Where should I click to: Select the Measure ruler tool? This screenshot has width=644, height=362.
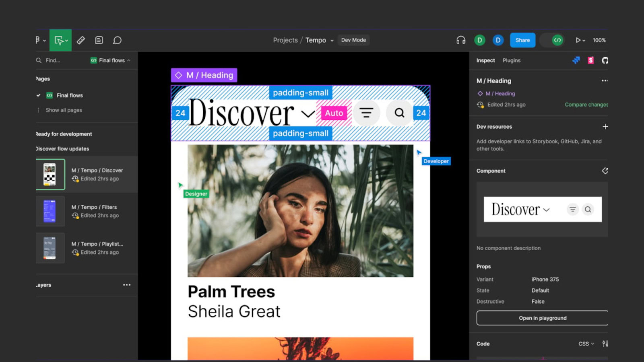click(x=81, y=40)
